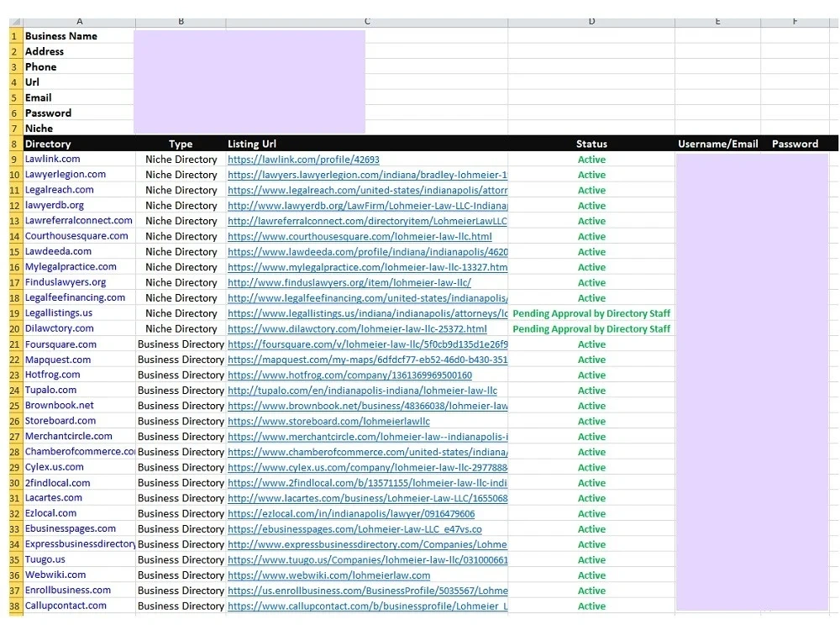
Task: Select the Lawdeeda.com directory cell
Action: coord(79,252)
